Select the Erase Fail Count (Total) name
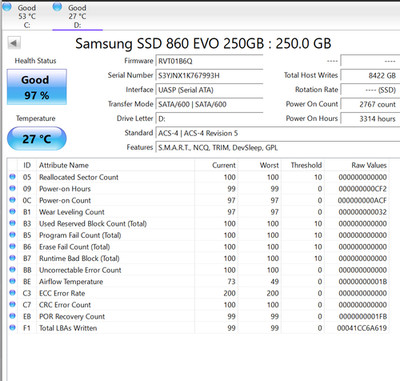Viewport: 400px width, 381px height. click(x=74, y=247)
